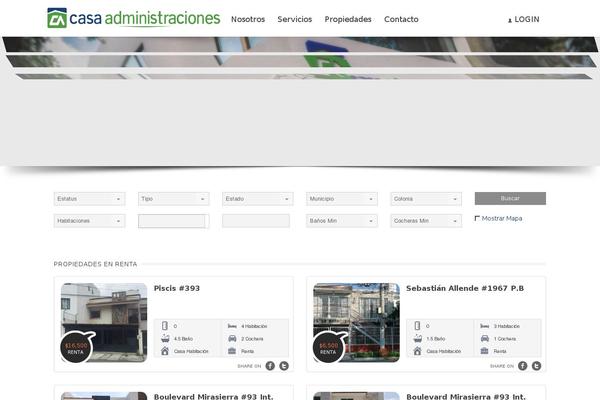Click the bathtub icon in Sebastián Allende card

click(x=418, y=338)
